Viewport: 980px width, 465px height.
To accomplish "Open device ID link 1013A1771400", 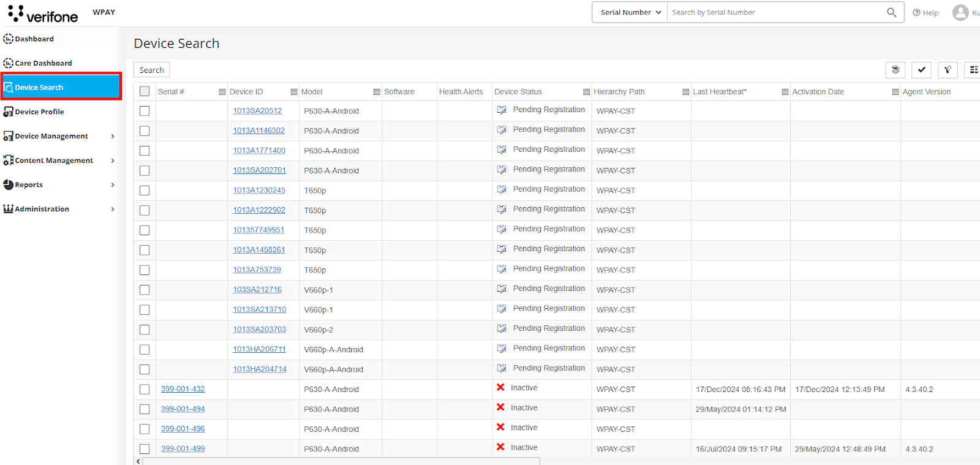I will click(259, 150).
